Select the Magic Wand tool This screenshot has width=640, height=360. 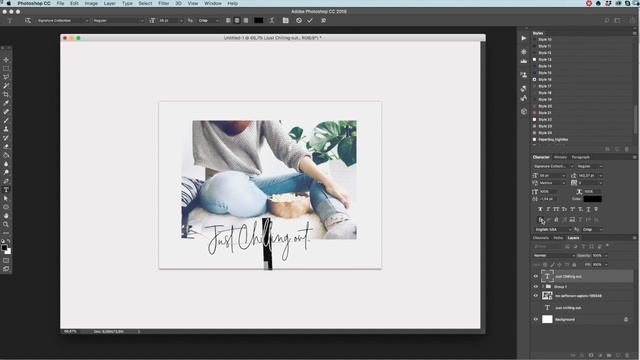tap(6, 86)
